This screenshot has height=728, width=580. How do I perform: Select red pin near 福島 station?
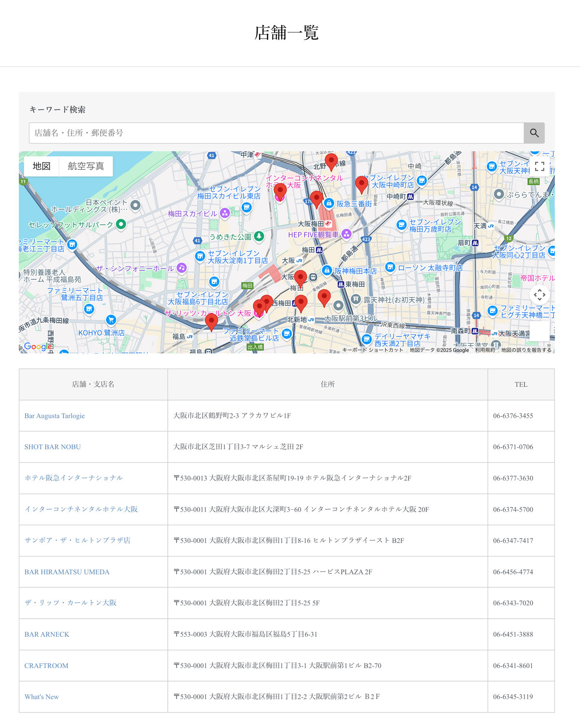tap(211, 322)
